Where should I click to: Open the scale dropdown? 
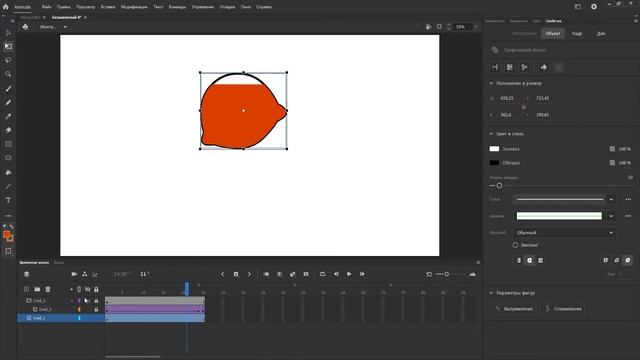pyautogui.click(x=565, y=233)
